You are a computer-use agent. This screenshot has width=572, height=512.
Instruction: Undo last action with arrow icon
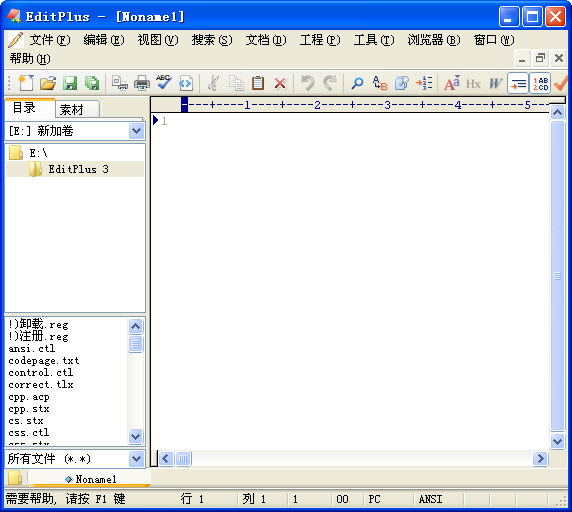[308, 83]
